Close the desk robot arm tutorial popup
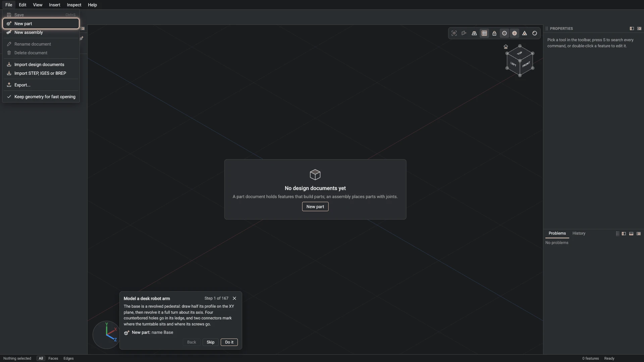 (x=234, y=298)
